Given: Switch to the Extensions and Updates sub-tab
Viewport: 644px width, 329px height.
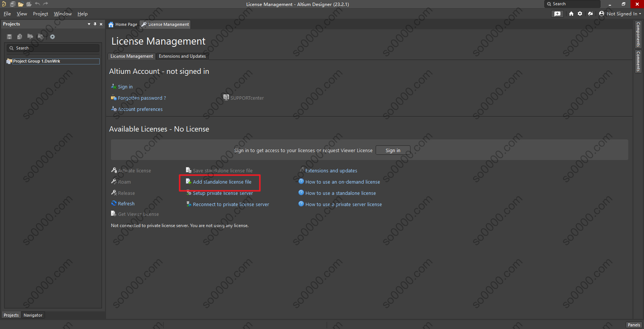Looking at the screenshot, I should pos(182,56).
